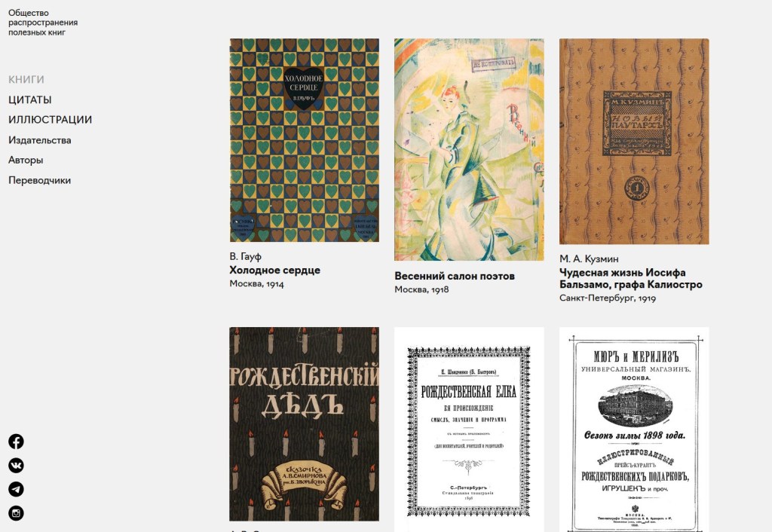Open the ЦИТАТЫ section
772x532 pixels.
coord(30,100)
